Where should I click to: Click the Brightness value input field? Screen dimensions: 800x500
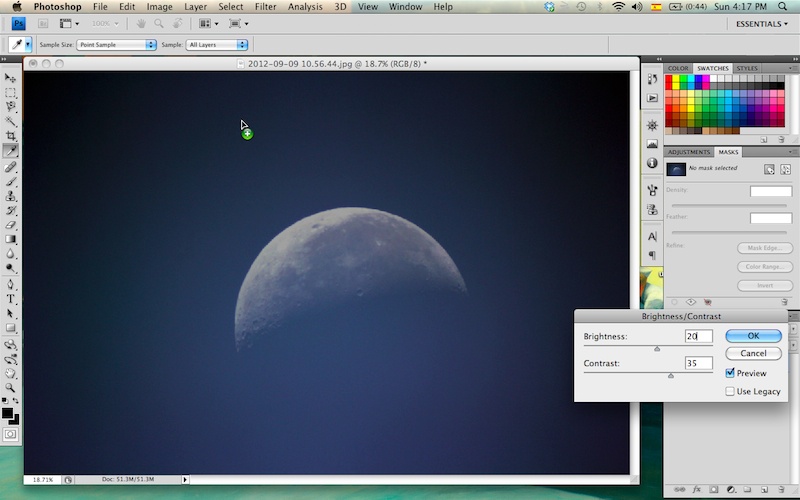click(x=698, y=337)
